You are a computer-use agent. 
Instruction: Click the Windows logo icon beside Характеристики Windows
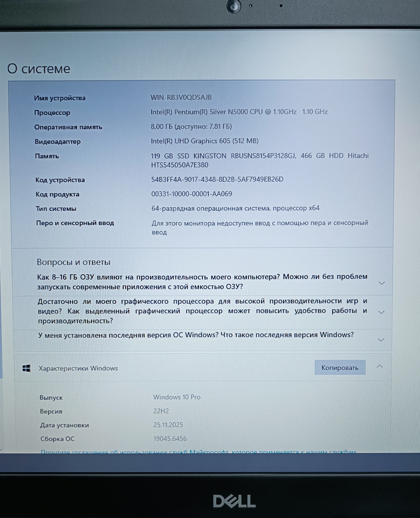[26, 368]
